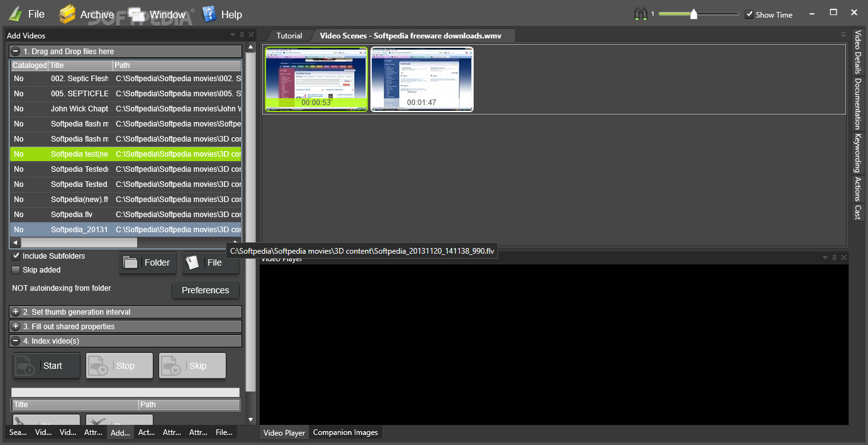Click the Skip video button
The image size is (868, 445).
coord(192,366)
